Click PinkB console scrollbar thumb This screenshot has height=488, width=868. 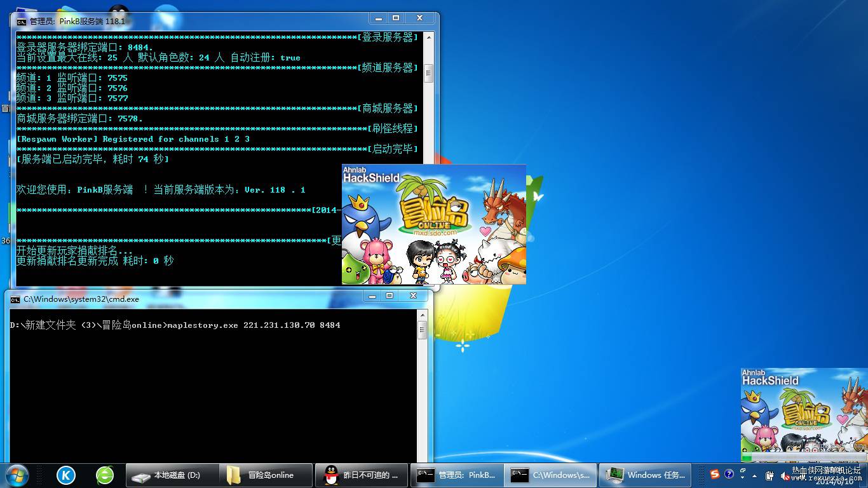pos(429,74)
